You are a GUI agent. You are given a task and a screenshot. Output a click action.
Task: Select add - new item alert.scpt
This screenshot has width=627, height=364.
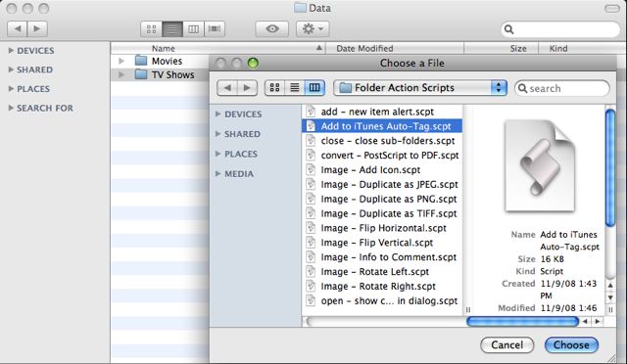[x=382, y=112]
